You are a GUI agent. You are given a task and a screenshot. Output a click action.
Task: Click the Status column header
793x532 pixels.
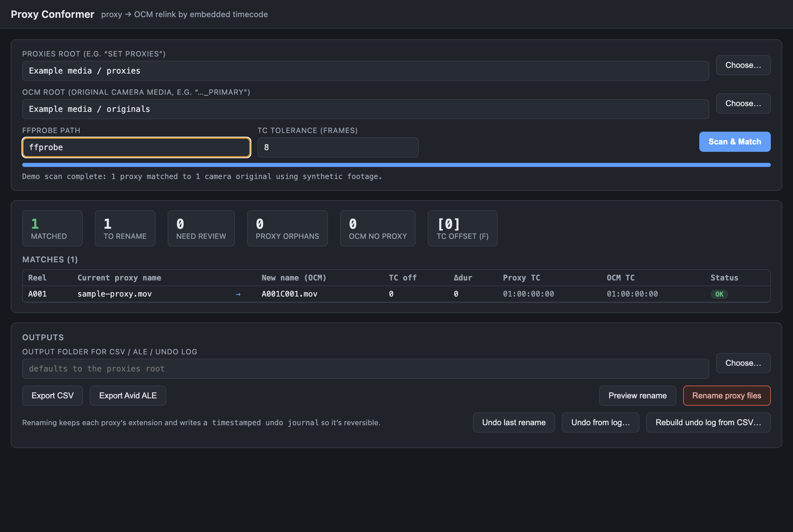point(724,278)
